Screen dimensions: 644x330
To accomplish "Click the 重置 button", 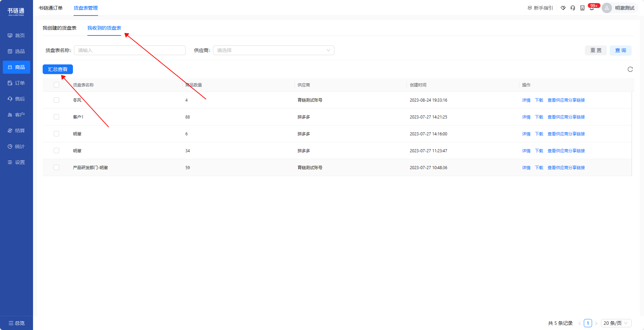I will (596, 50).
